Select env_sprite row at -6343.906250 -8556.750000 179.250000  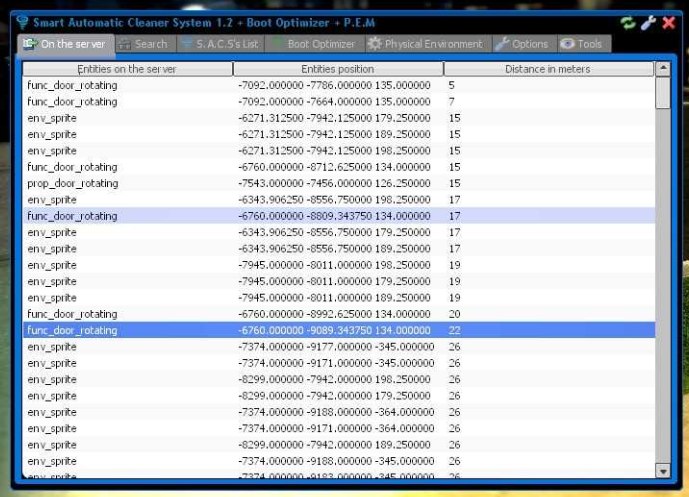pos(338,232)
